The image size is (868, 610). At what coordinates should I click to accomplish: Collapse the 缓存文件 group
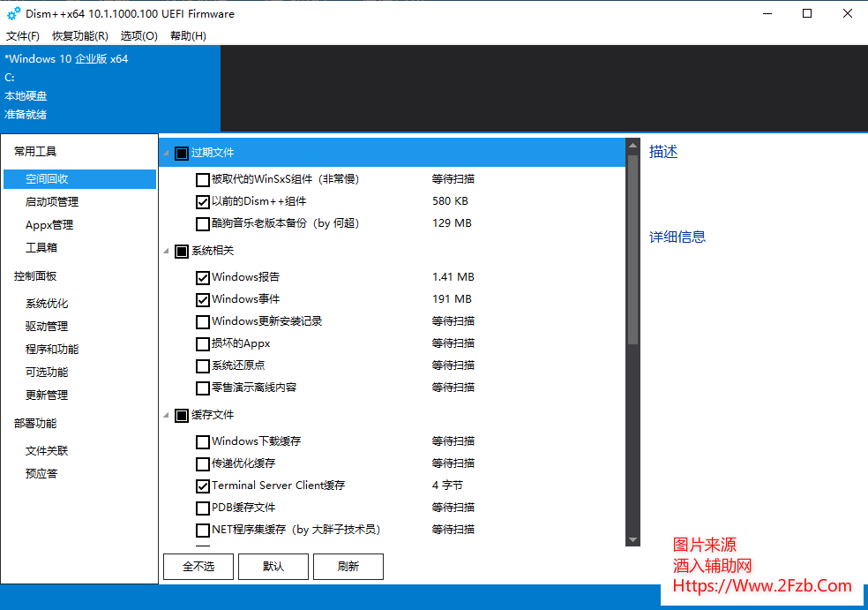point(165,415)
